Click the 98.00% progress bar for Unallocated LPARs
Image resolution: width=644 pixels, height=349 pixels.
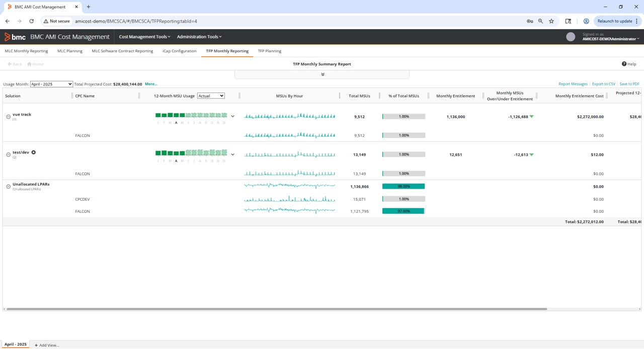point(404,186)
